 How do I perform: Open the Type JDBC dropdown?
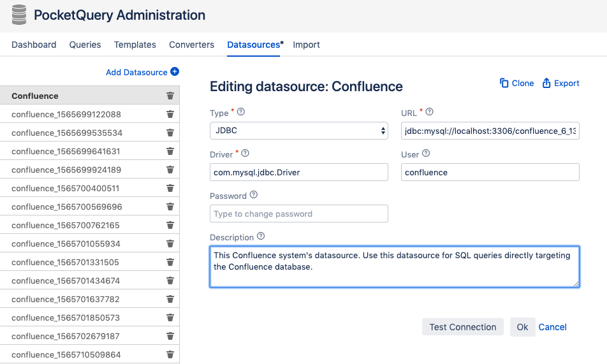[x=299, y=131]
